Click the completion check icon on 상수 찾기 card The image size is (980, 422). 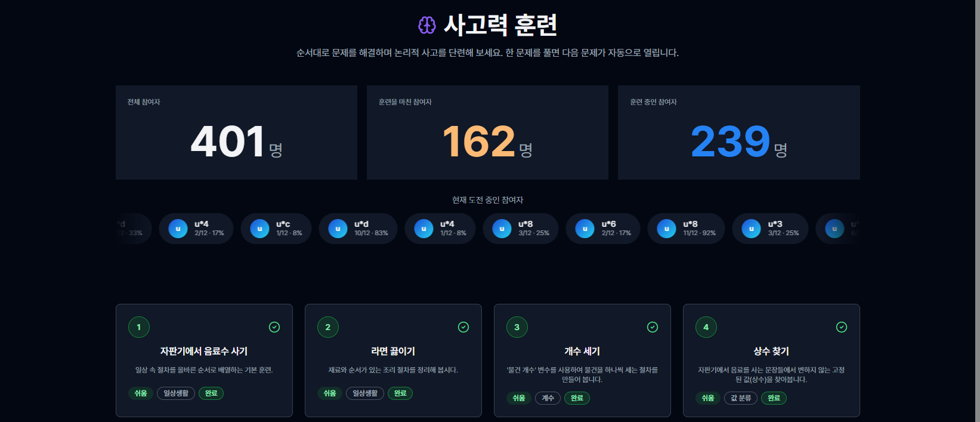[842, 327]
